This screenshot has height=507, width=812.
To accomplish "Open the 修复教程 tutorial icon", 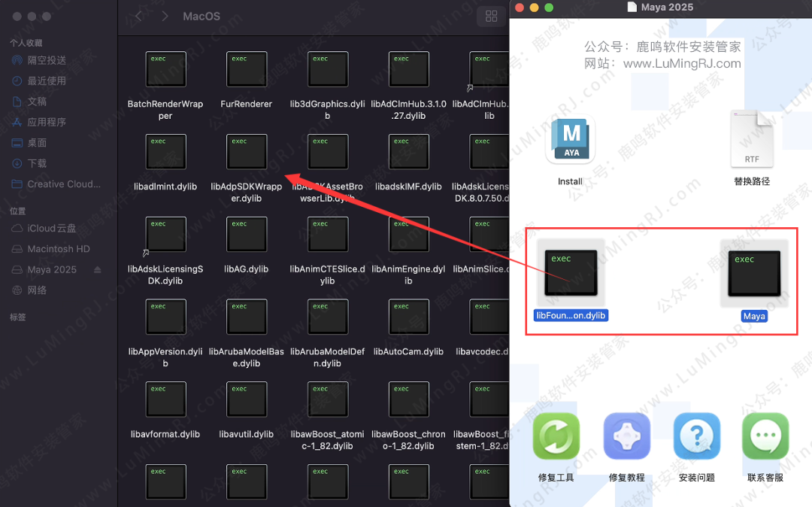I will tap(626, 436).
